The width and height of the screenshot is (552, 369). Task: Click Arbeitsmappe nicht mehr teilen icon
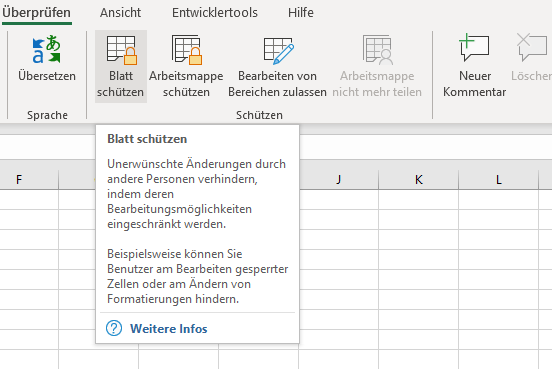point(377,50)
